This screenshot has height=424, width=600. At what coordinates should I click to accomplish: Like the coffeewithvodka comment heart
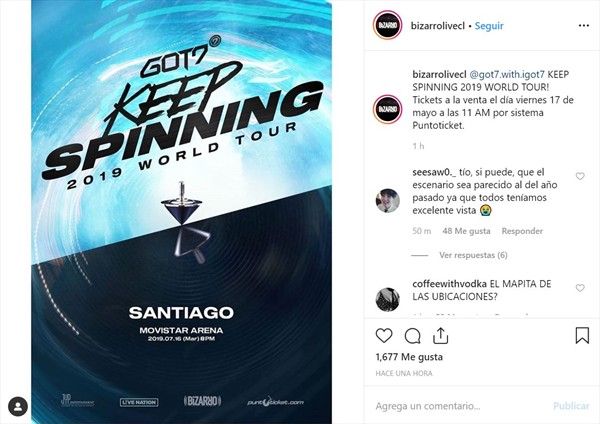pyautogui.click(x=580, y=288)
